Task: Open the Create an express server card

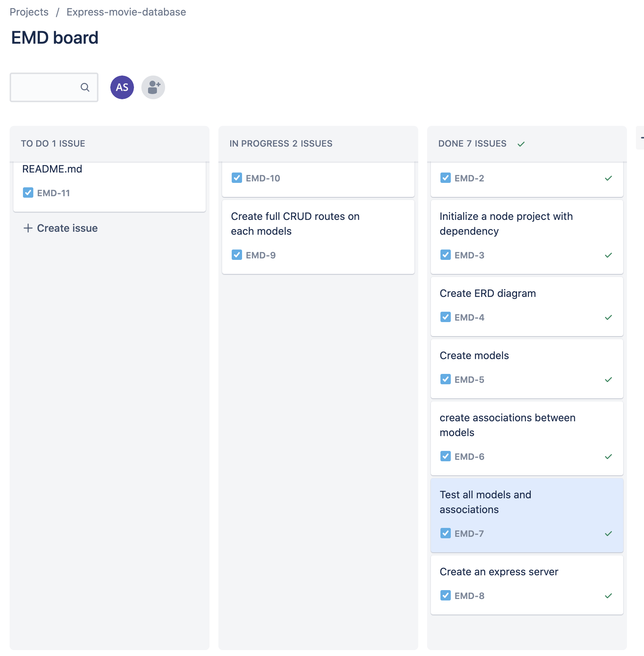Action: pos(526,584)
